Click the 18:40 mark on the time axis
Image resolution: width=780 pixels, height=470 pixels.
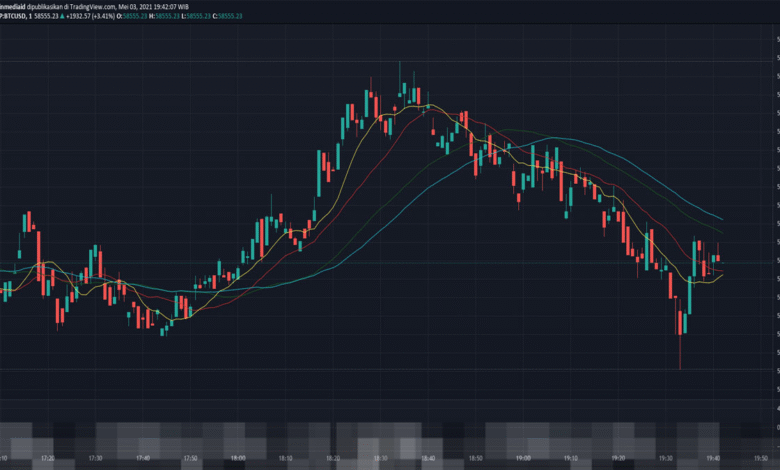coord(428,458)
